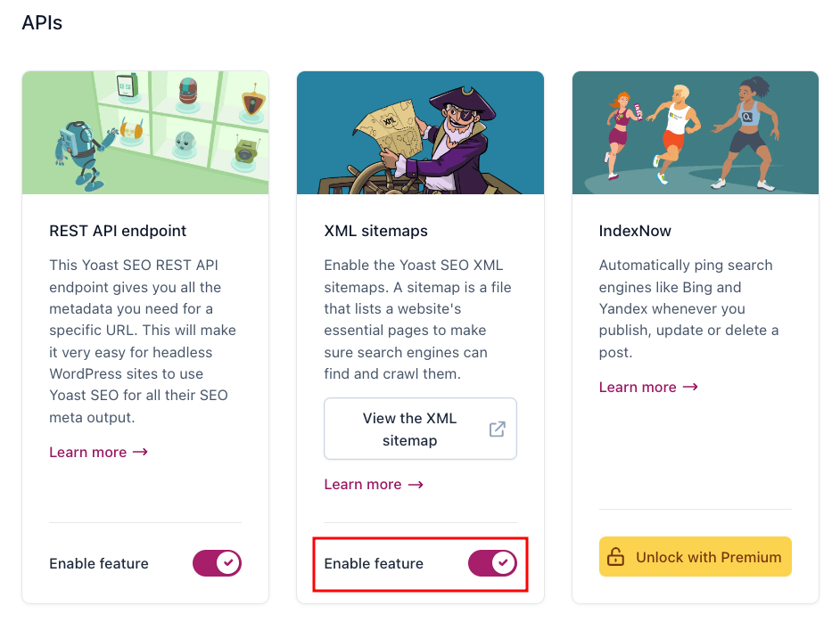Click the external link icon on sitemap button
The width and height of the screenshot is (840, 622).
[497, 429]
